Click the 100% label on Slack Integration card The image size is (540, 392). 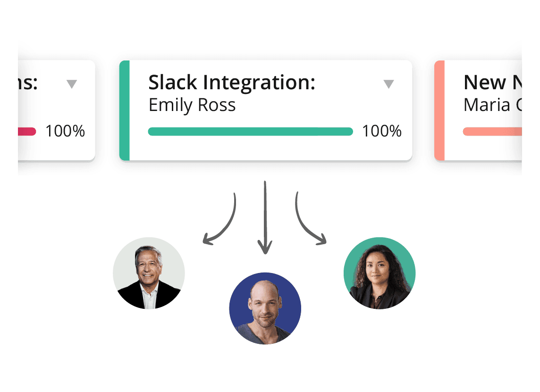pos(382,131)
